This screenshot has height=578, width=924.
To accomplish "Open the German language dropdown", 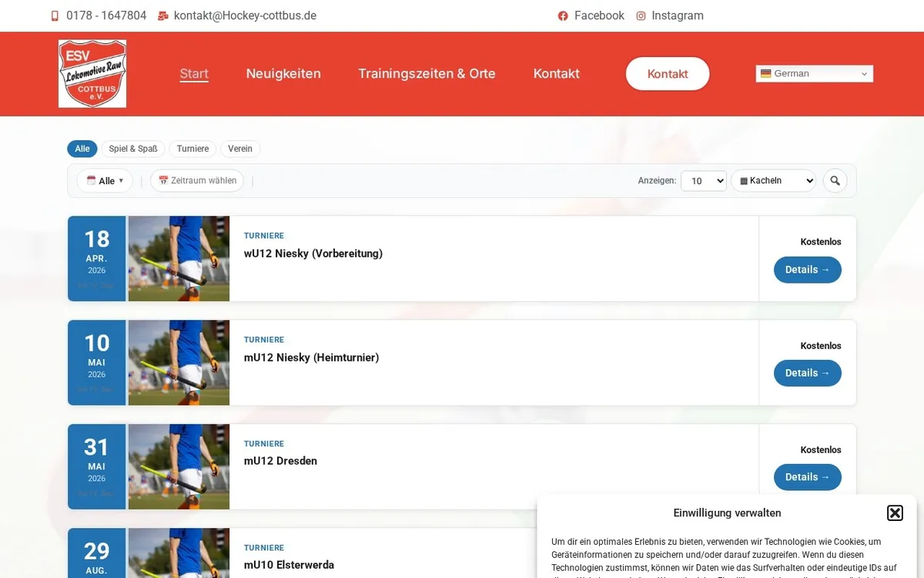I will point(815,74).
